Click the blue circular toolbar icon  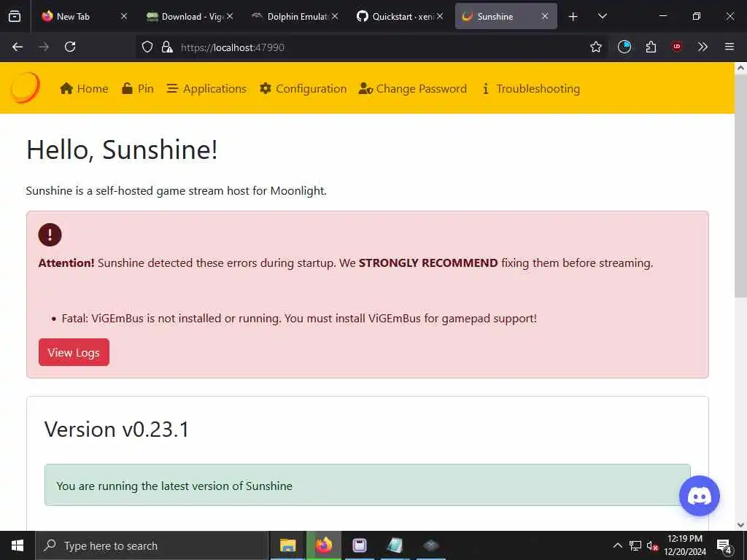point(624,47)
